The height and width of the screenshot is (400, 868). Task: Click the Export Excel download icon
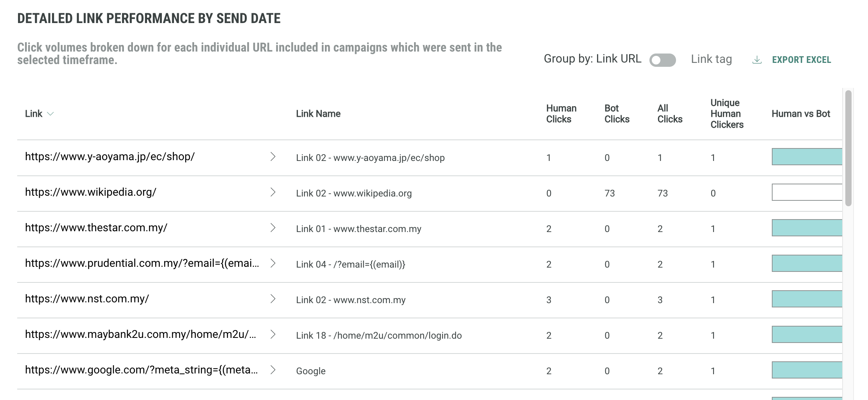757,60
